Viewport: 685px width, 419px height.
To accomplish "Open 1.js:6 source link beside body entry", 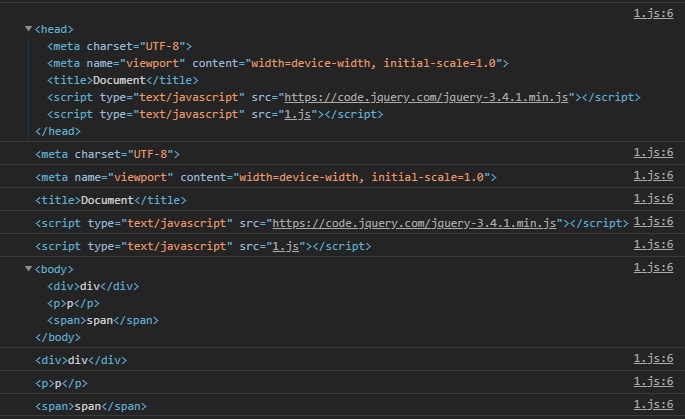I will (653, 267).
